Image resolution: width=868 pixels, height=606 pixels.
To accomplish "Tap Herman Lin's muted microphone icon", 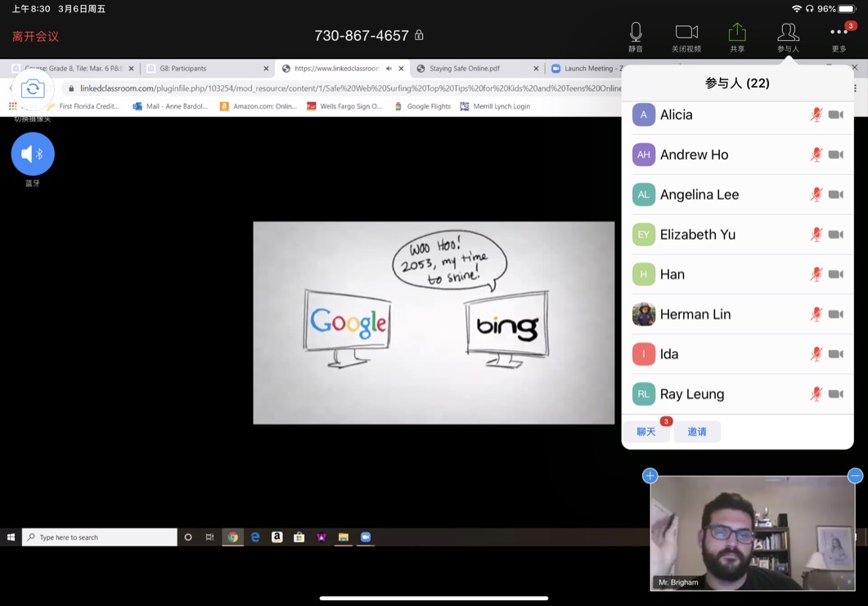I will pyautogui.click(x=816, y=314).
